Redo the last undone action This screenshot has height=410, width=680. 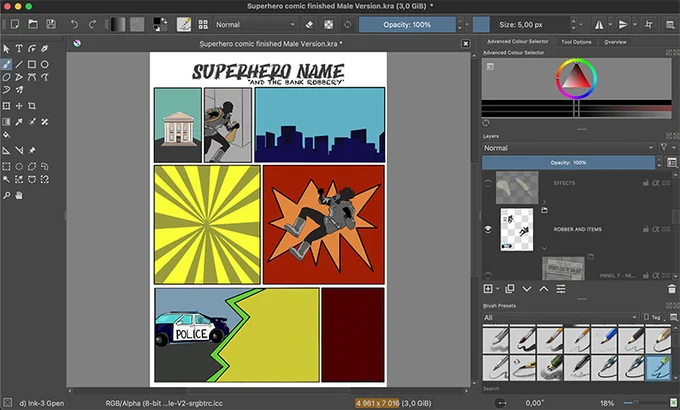coord(92,24)
